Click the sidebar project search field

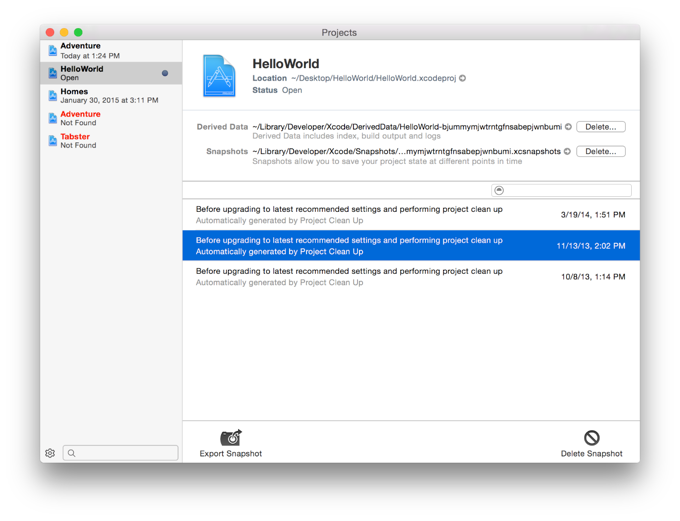pos(121,453)
